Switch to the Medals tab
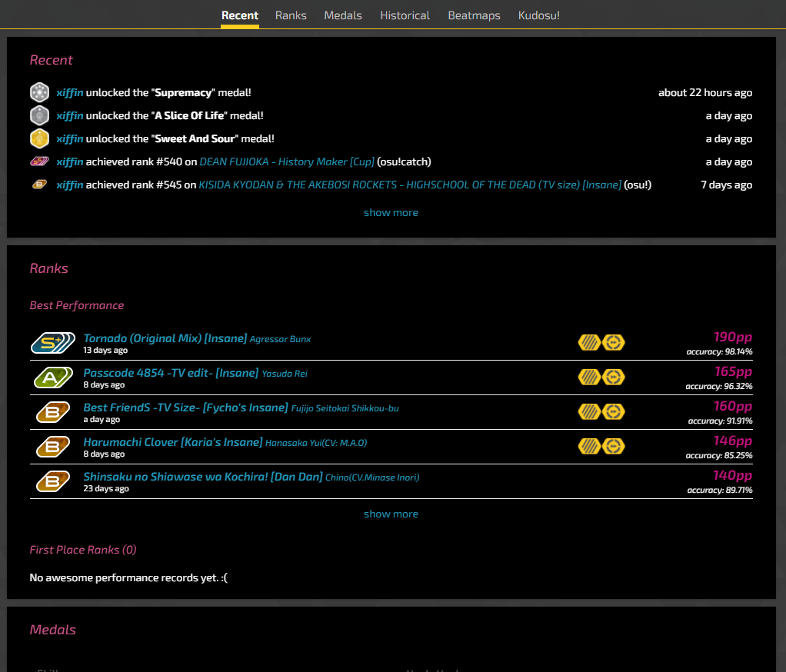 point(343,15)
